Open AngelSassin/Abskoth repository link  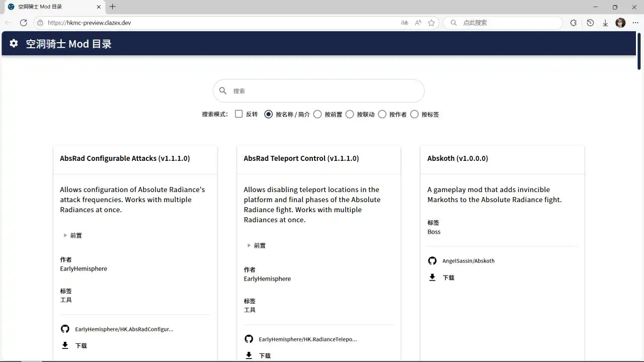(468, 261)
